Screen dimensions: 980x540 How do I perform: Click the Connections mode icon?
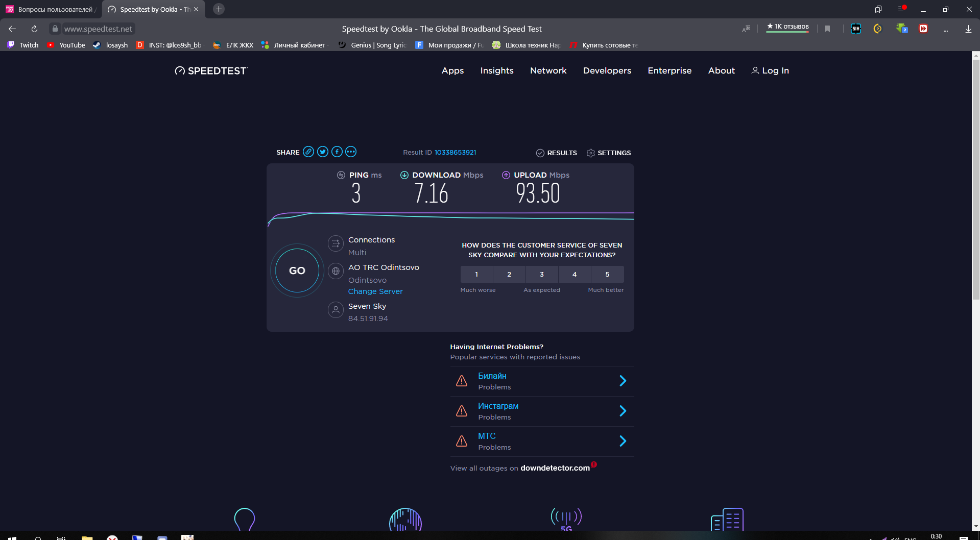coord(336,243)
